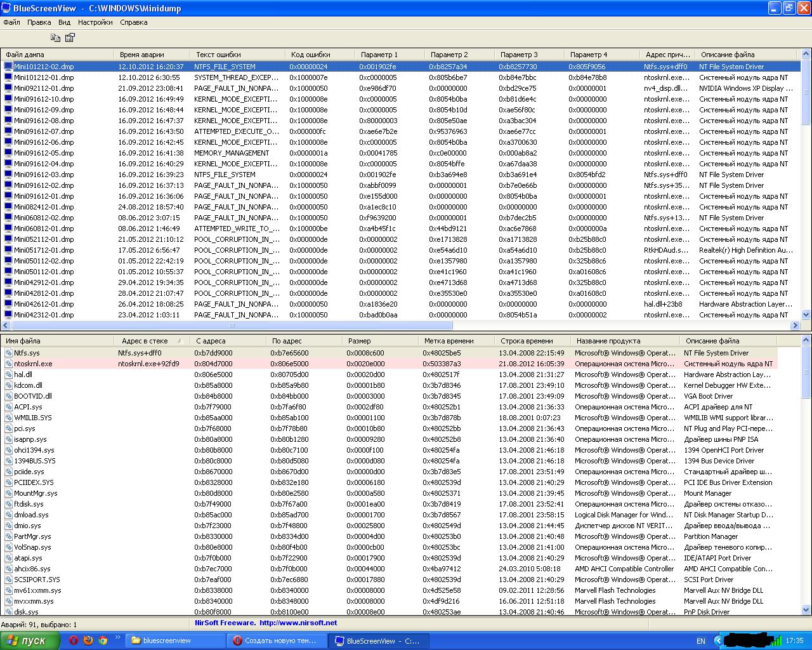Select the kdcom.dll driver row

pos(389,385)
